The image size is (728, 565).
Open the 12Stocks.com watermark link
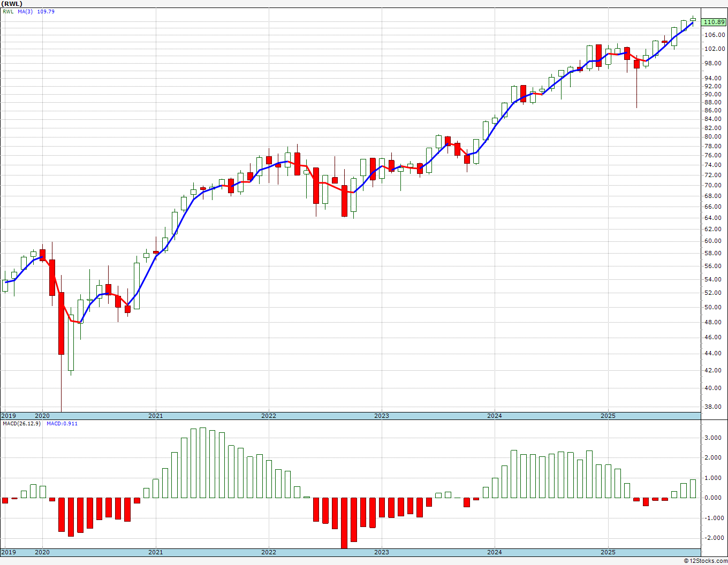click(705, 561)
